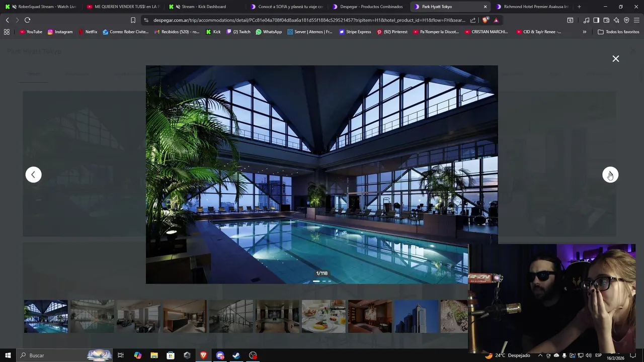Viewport: 644px width, 362px height.
Task: Reload the current page
Action: point(27,20)
